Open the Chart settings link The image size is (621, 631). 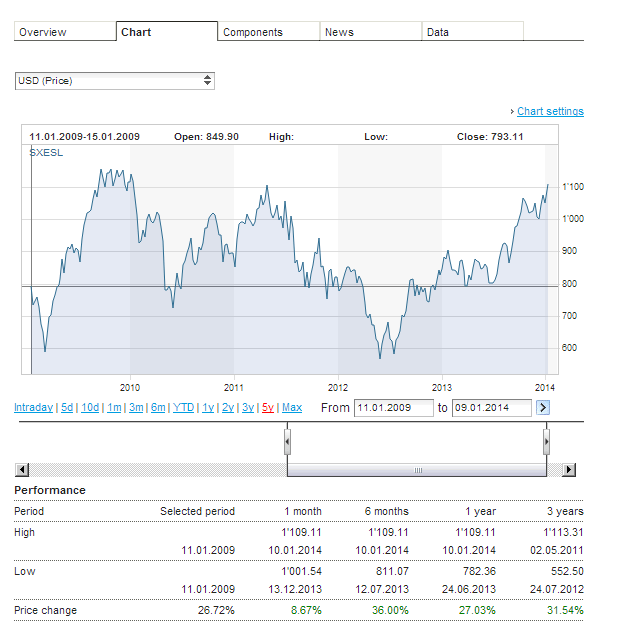point(550,111)
